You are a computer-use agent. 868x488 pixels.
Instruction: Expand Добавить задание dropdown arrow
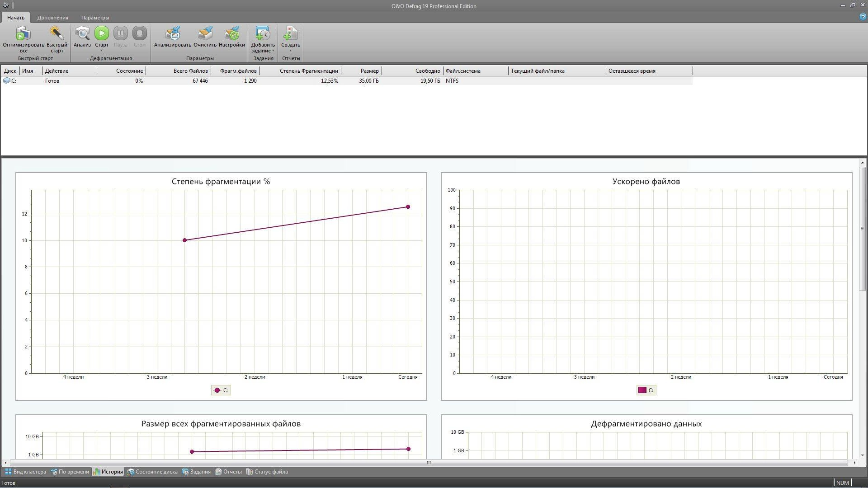(273, 51)
